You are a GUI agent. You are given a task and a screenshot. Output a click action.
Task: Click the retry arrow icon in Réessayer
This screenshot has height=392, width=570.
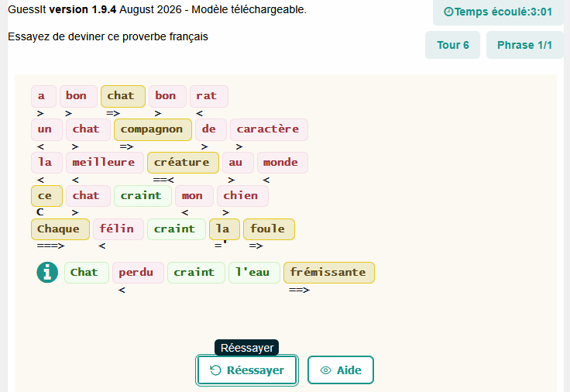[x=215, y=370]
